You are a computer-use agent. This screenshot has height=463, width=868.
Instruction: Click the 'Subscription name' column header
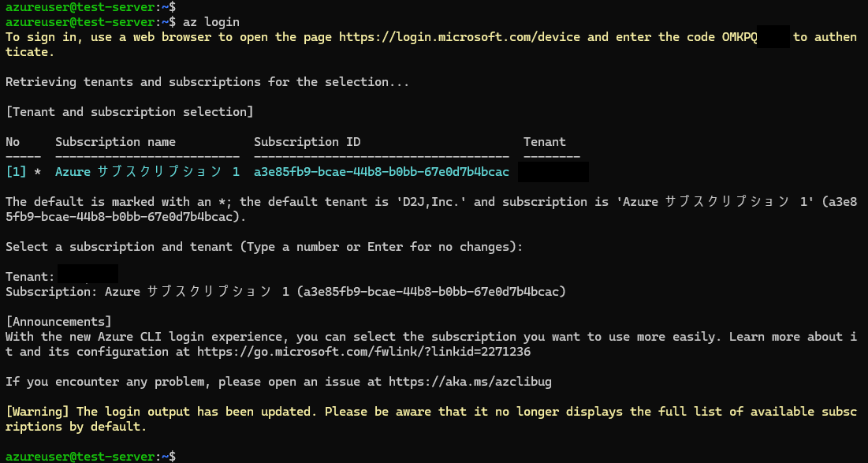(115, 142)
